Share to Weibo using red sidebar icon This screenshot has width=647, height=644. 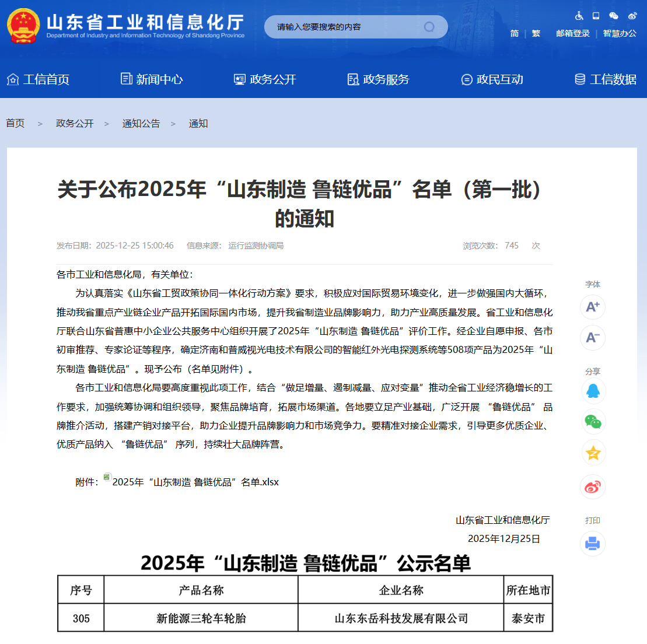[x=593, y=487]
